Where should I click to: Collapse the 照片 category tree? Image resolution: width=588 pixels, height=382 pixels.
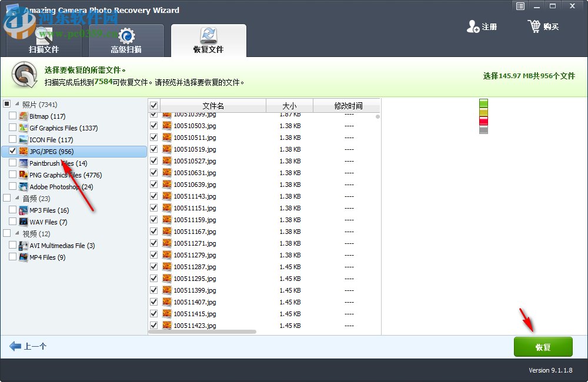click(16, 103)
